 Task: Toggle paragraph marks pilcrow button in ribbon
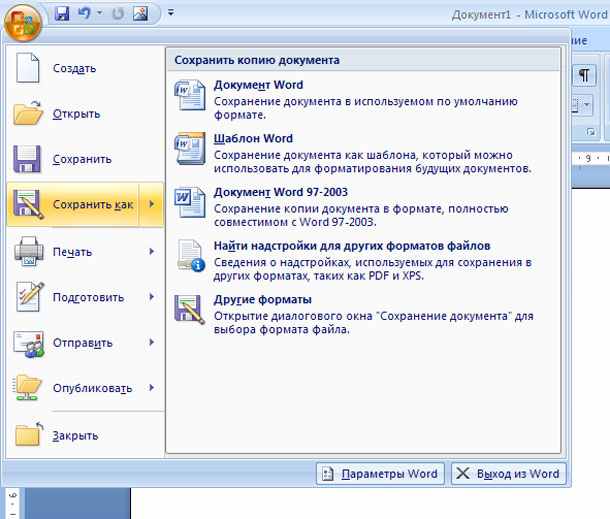tap(584, 74)
